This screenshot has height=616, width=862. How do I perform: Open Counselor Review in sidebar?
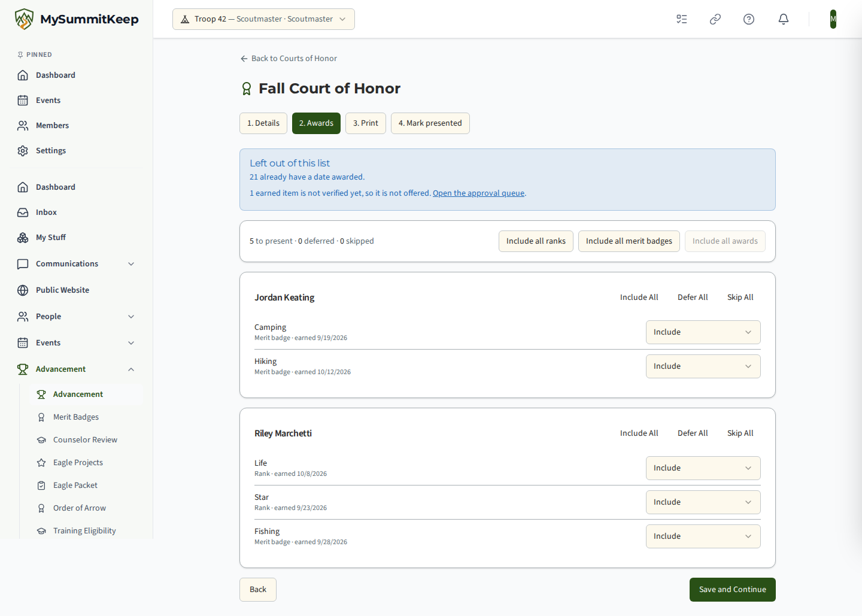pyautogui.click(x=85, y=440)
